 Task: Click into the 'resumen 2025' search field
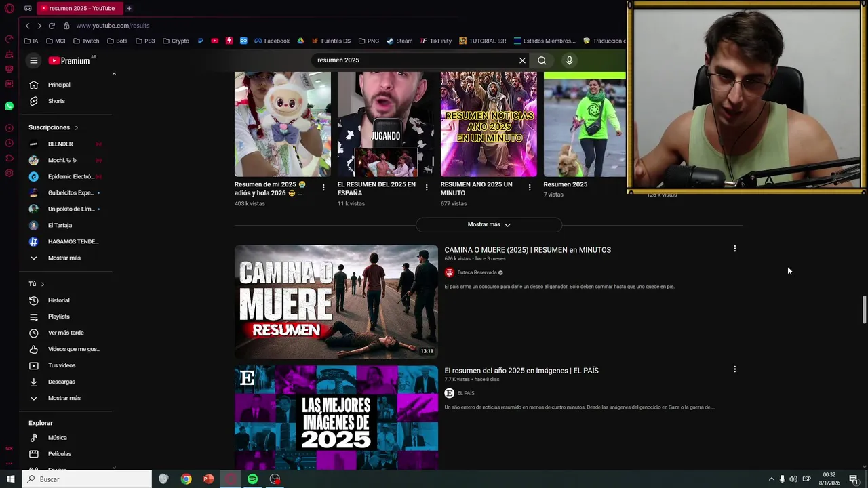coord(414,60)
